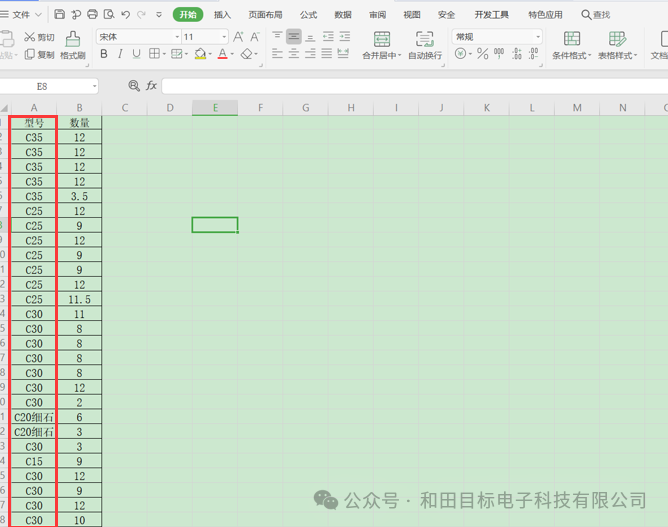Decrease indent in the alignment group
Viewport: 668px width, 527px height.
[x=328, y=37]
